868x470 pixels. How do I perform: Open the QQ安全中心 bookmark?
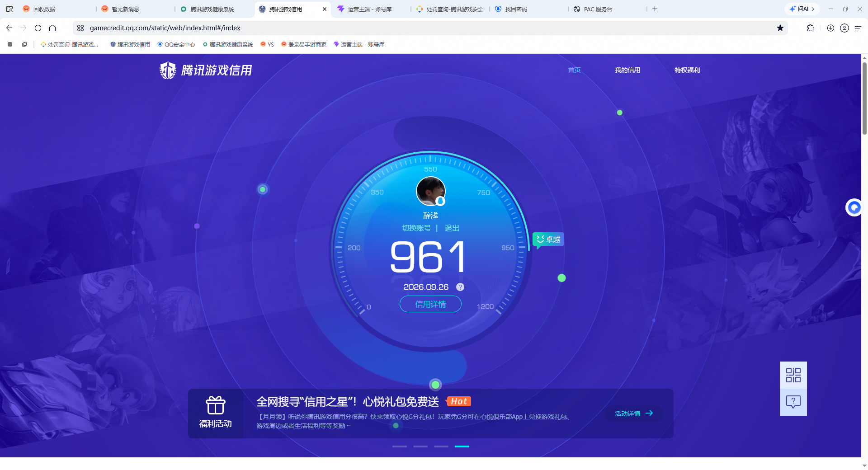point(176,44)
